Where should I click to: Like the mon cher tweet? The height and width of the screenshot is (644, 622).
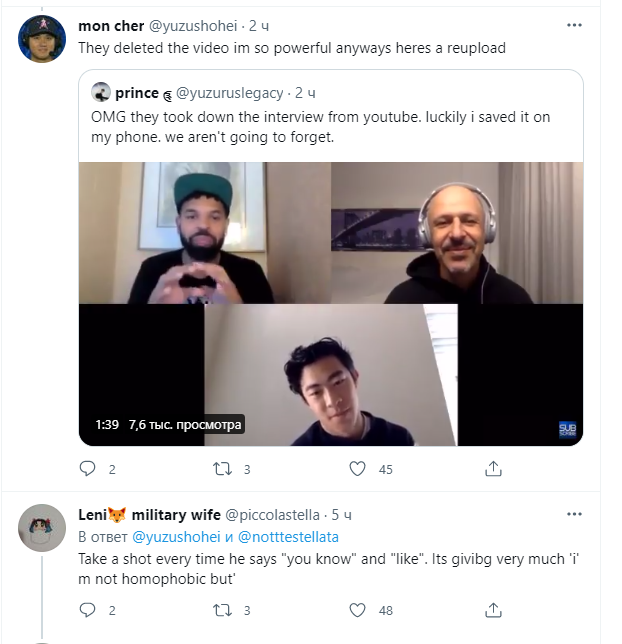pos(357,468)
